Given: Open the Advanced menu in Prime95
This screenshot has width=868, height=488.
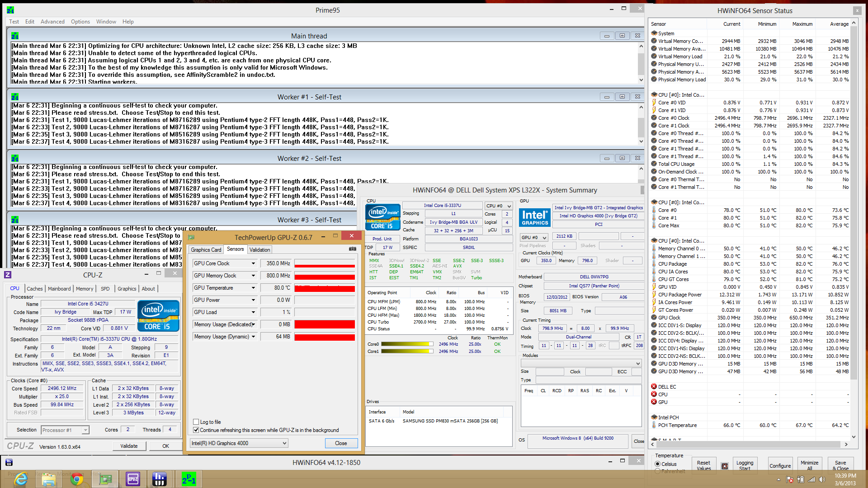Looking at the screenshot, I should (x=52, y=22).
